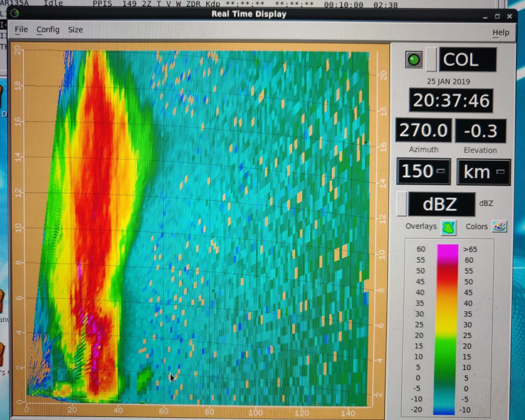Open the 150 range dropdown

(423, 171)
